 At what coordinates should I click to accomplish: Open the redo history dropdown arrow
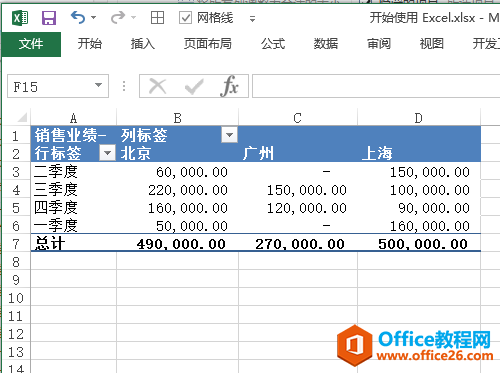[134, 18]
